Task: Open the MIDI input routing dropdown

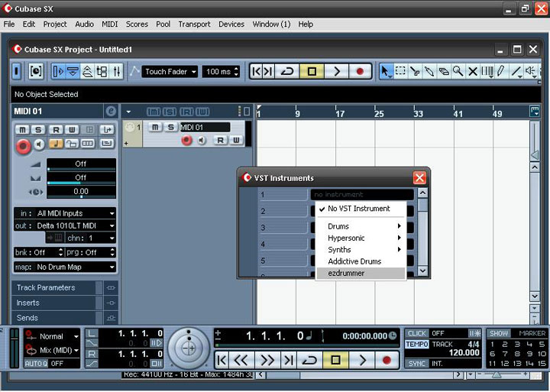Action: (65, 213)
